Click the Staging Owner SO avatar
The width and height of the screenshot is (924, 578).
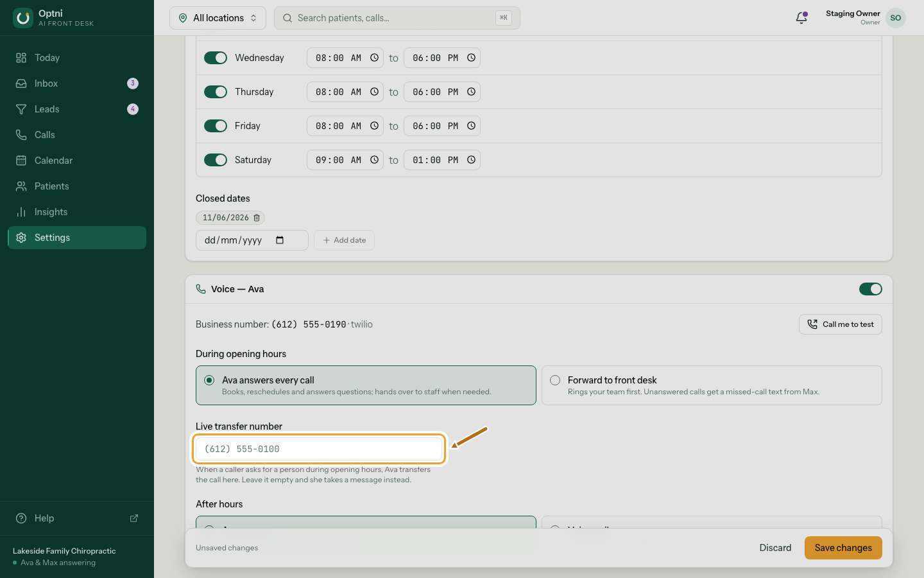click(x=896, y=18)
